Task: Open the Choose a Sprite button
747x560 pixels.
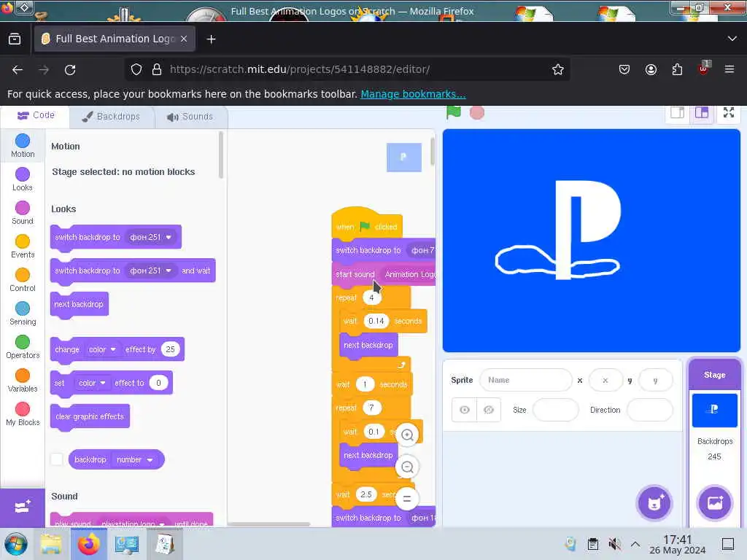Action: click(x=654, y=503)
